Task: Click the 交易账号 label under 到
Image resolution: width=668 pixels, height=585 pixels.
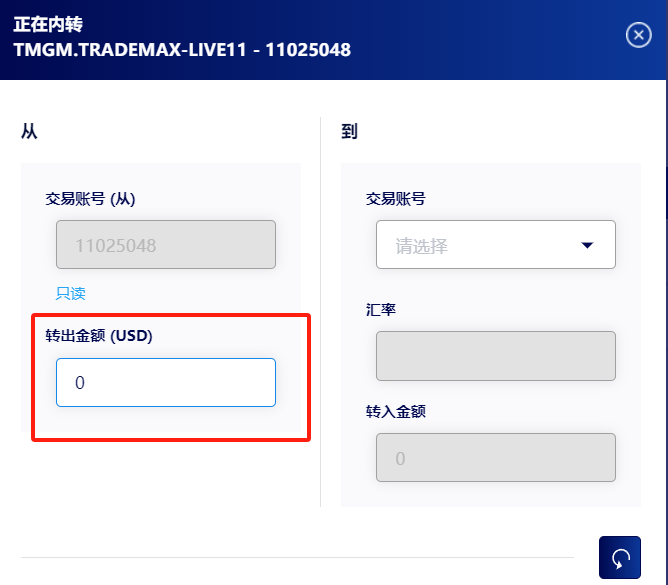Action: [396, 199]
